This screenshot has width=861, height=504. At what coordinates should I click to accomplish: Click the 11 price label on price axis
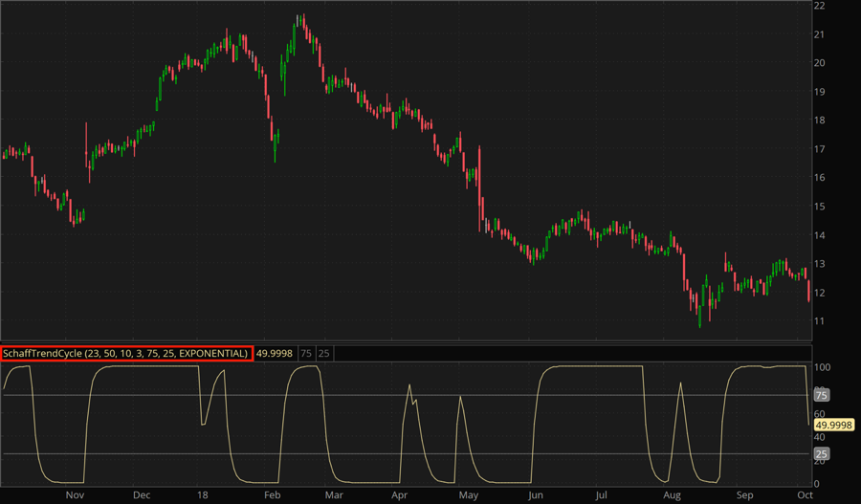[x=819, y=321]
